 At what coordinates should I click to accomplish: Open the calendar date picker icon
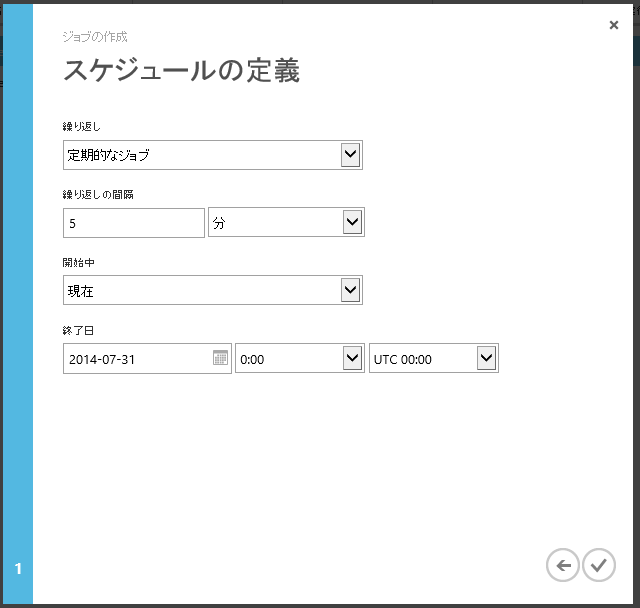click(220, 358)
